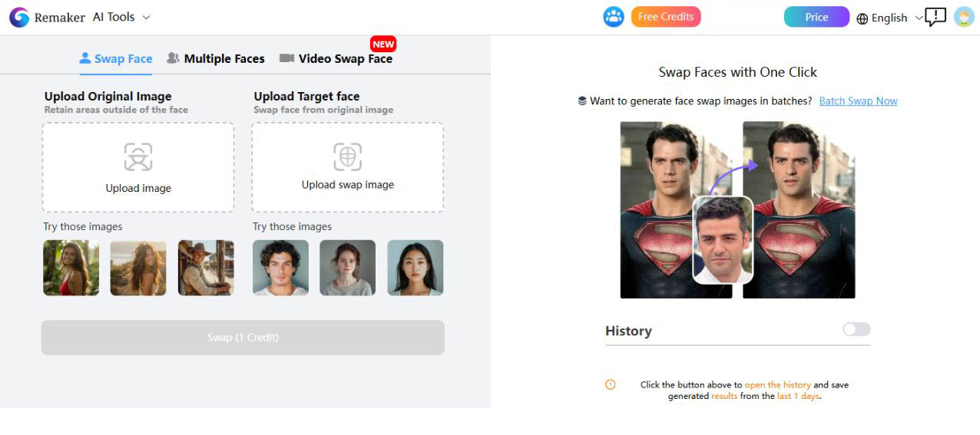
Task: Click the History section heading
Action: point(628,331)
